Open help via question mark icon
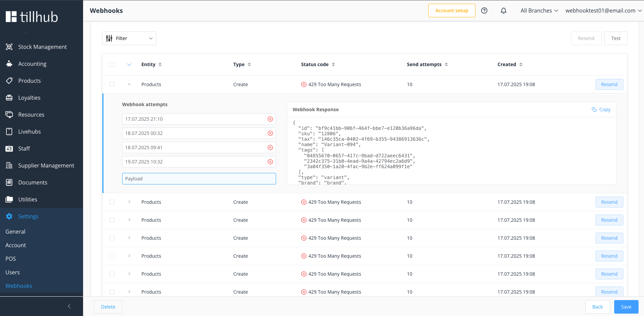The height and width of the screenshot is (316, 644). (x=484, y=11)
